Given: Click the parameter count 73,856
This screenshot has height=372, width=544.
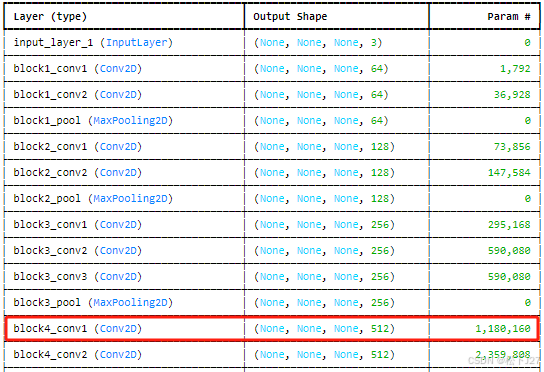Looking at the screenshot, I should (x=512, y=146).
